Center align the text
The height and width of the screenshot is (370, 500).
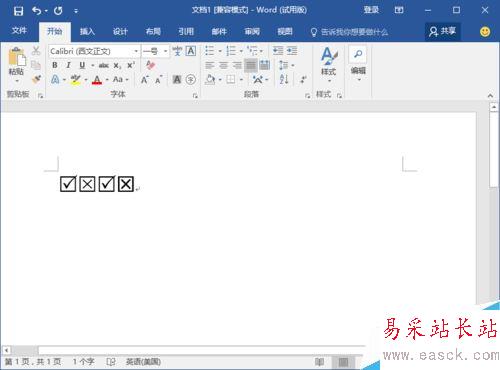[x=224, y=65]
